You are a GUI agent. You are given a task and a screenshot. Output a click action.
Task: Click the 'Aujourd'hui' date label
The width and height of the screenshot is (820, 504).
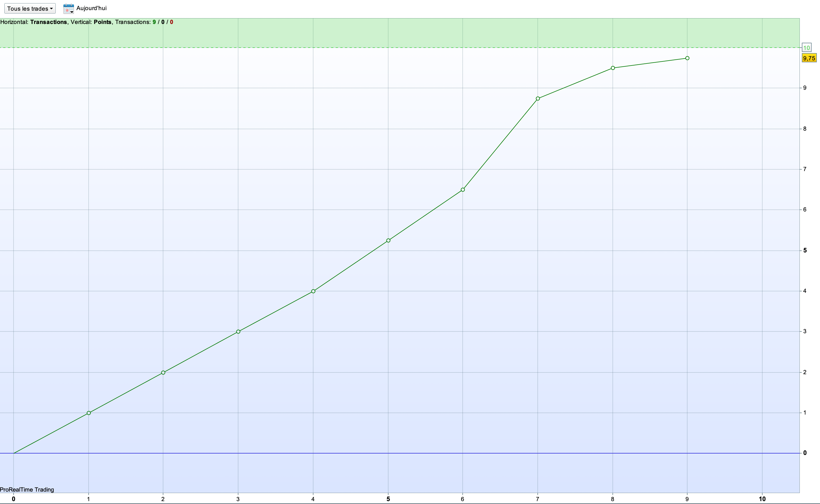91,8
